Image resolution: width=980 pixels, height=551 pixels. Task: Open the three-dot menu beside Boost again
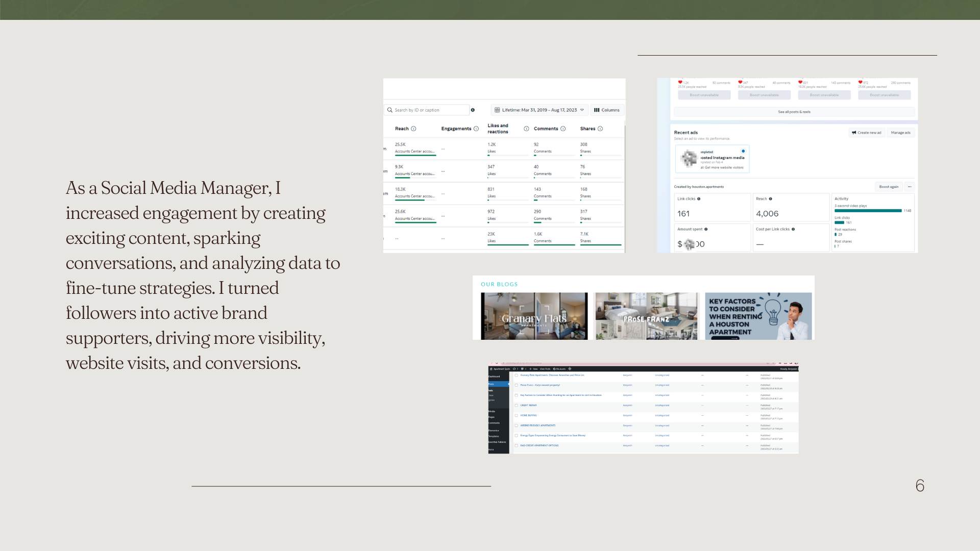[910, 187]
